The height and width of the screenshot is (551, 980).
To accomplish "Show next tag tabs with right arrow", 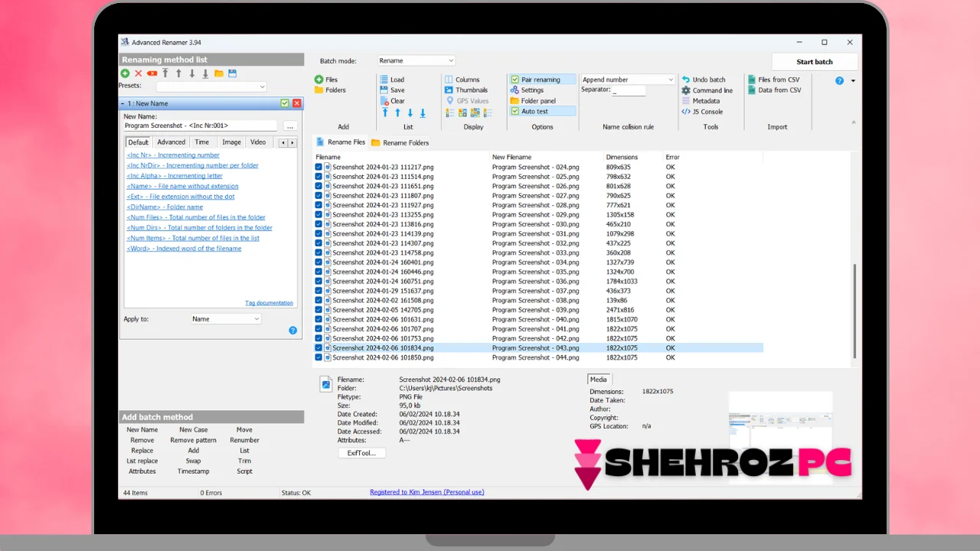I will [292, 142].
